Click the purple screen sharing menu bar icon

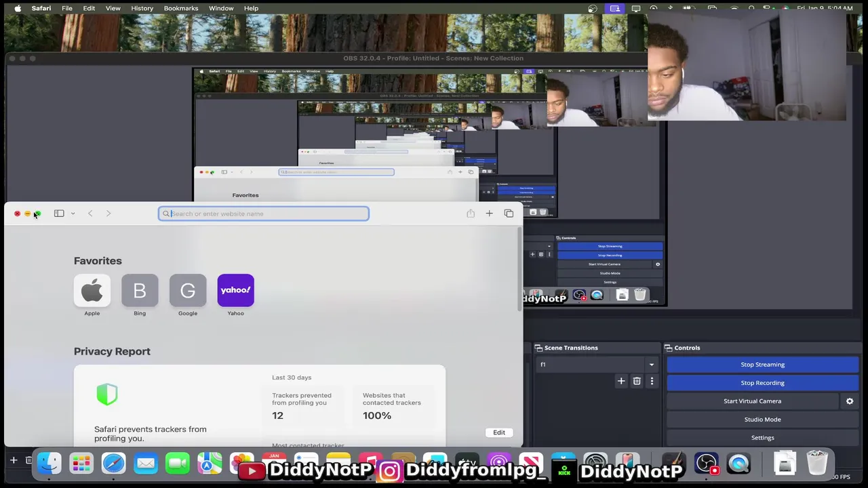(x=614, y=8)
